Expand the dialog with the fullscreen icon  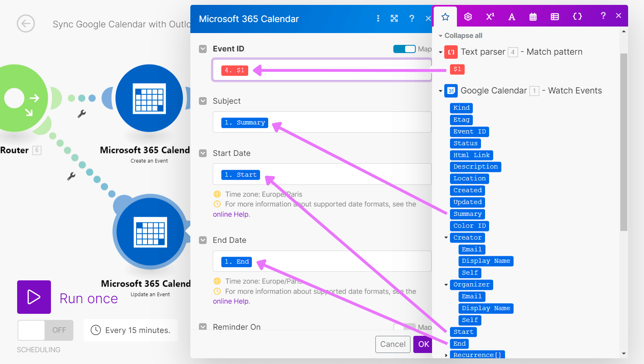[394, 18]
